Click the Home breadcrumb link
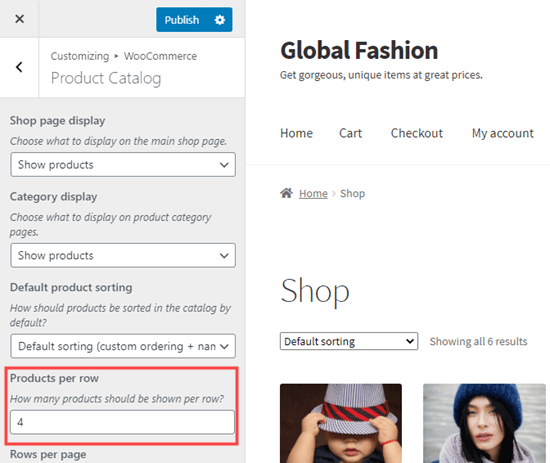550x463 pixels. (313, 193)
